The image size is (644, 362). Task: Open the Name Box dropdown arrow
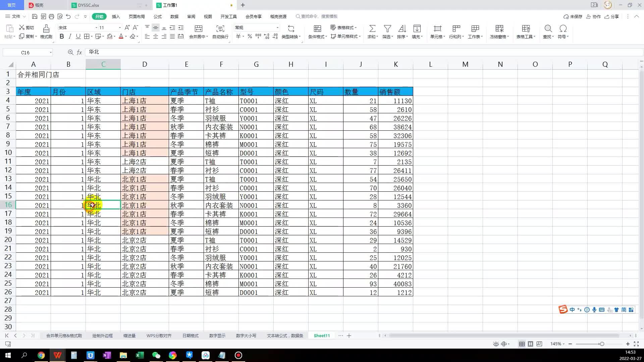pyautogui.click(x=51, y=52)
